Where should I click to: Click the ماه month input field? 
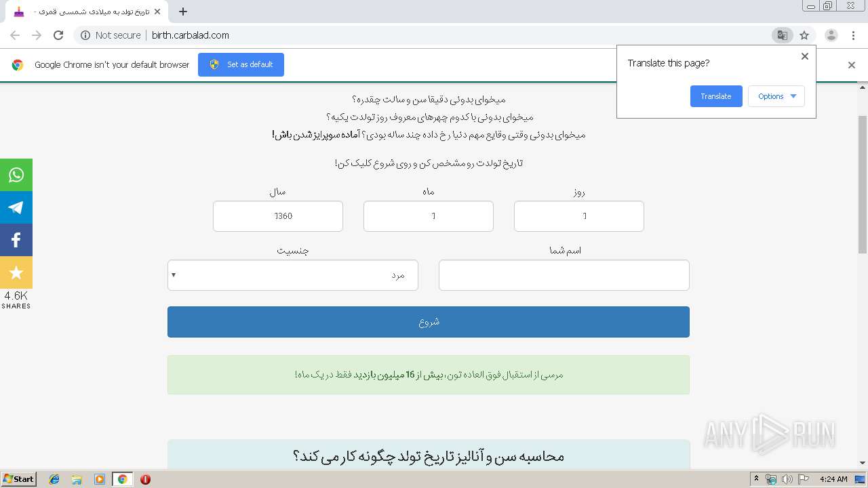429,216
